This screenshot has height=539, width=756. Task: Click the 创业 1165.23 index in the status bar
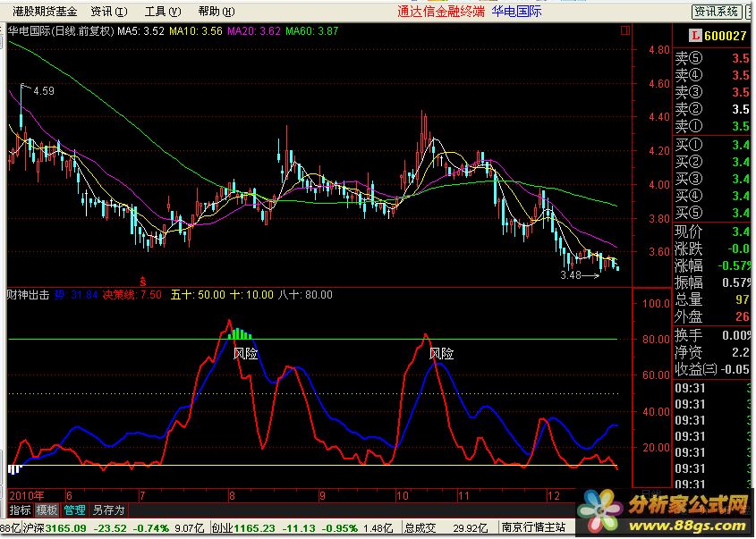coord(302,528)
